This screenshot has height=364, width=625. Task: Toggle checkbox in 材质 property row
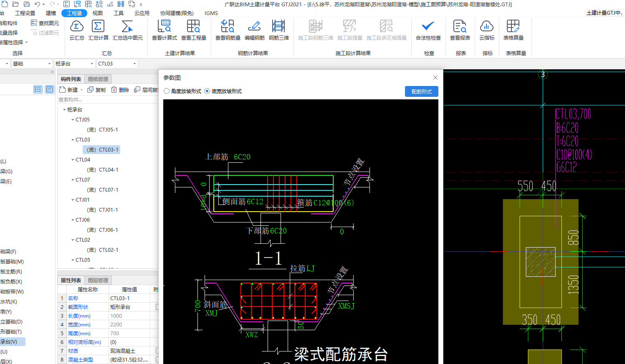tap(157, 351)
